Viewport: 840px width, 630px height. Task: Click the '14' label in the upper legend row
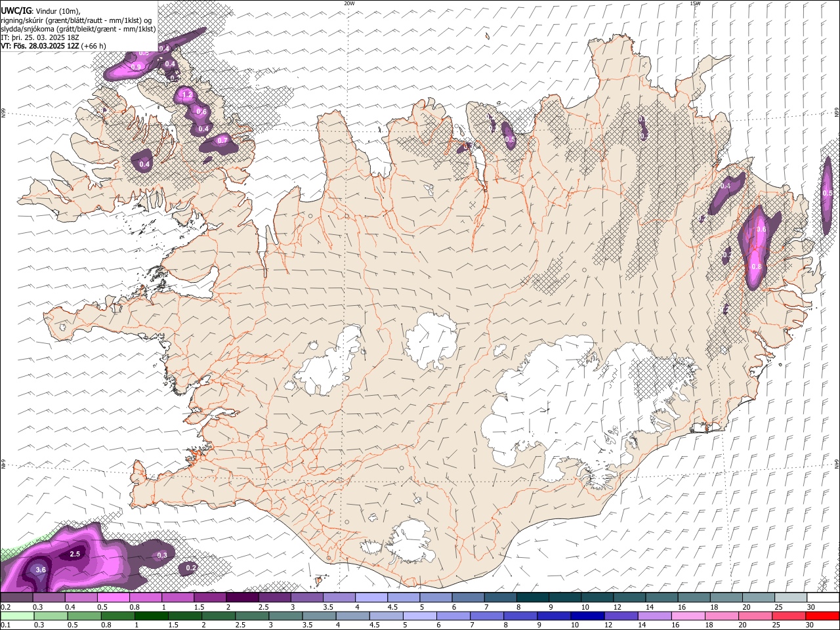[x=649, y=607]
